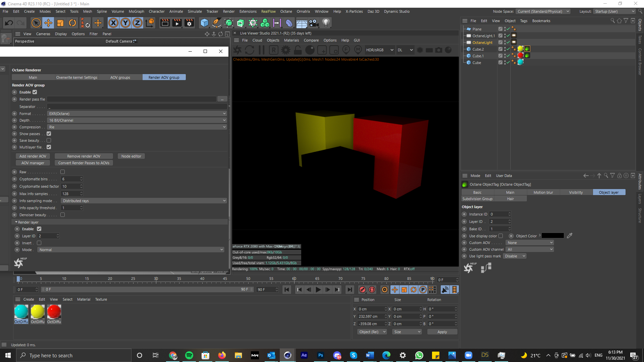Screen dimensions: 644x362
Task: Open Edit Render Settings icon
Action: pos(189,23)
